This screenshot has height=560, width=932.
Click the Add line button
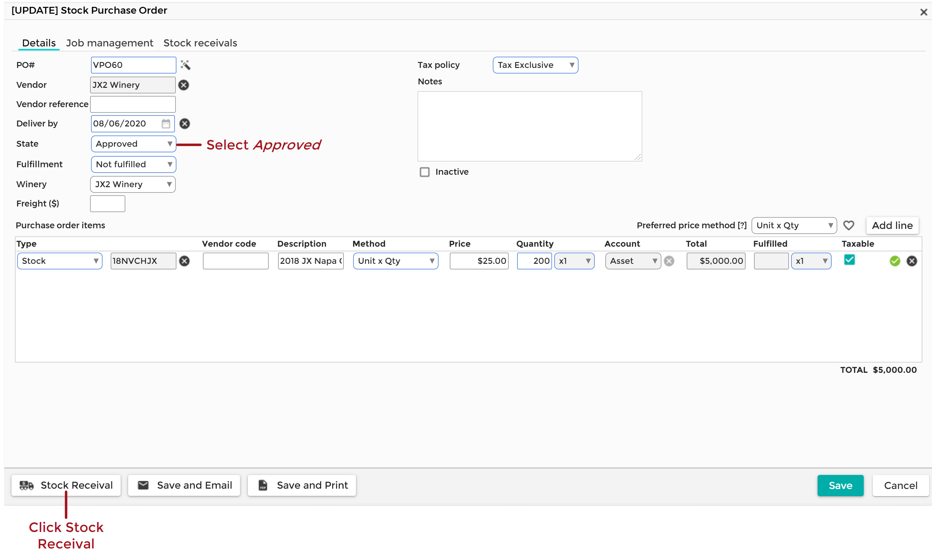pos(892,225)
